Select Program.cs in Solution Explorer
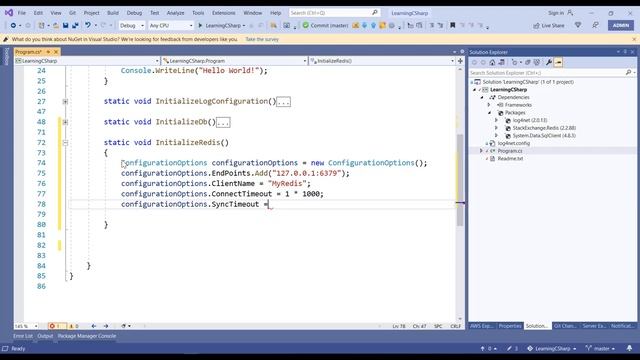The image size is (640, 360). click(x=509, y=151)
